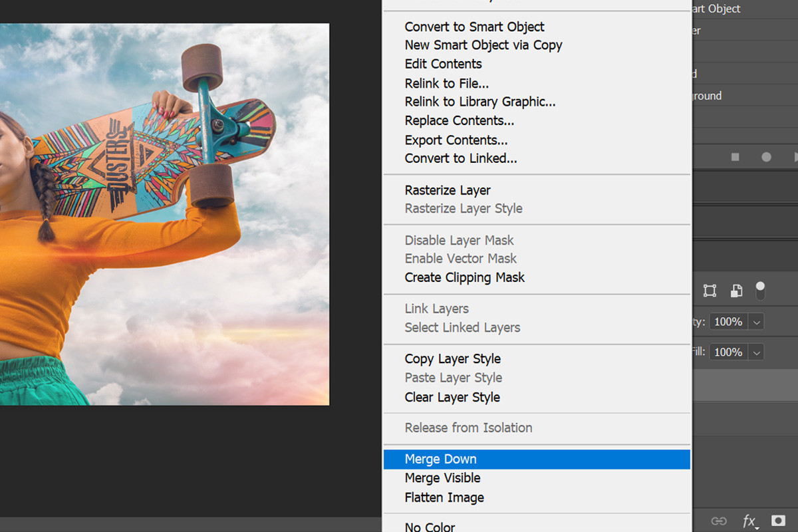This screenshot has width=798, height=532.
Task: Click the smart object filter icon
Action: 736,291
